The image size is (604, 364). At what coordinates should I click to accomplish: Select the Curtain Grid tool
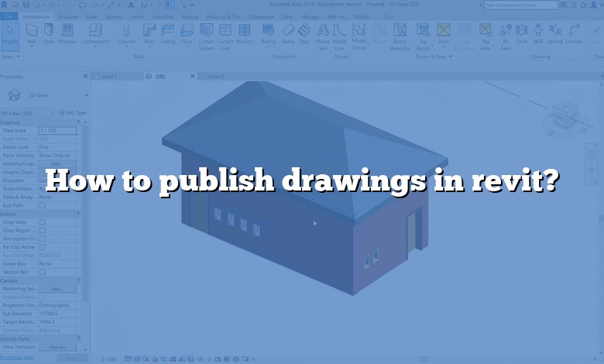click(225, 37)
